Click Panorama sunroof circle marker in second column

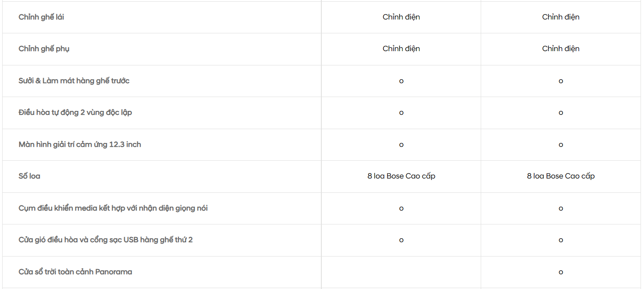click(x=560, y=272)
